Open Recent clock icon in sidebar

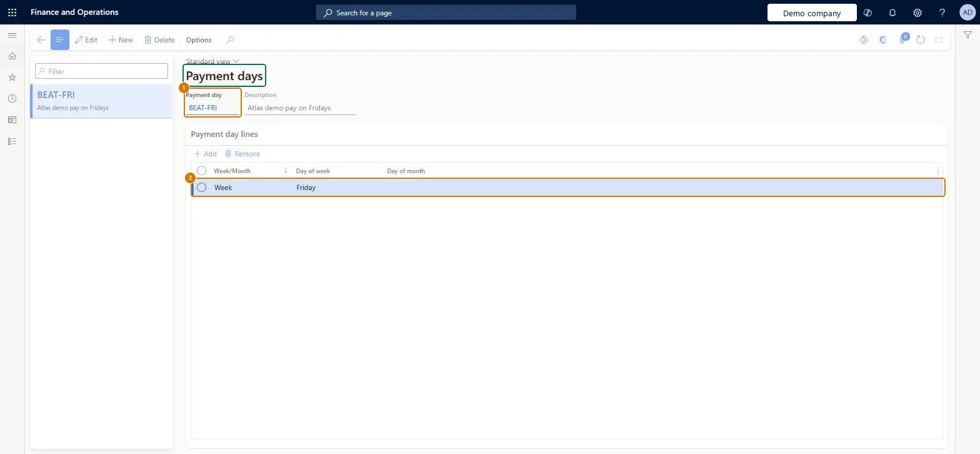12,99
